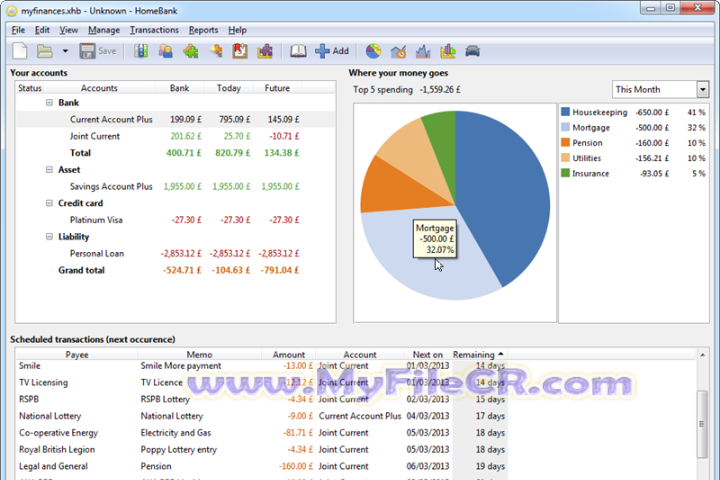This screenshot has height=480, width=720.
Task: Collapse the Credit card account group
Action: click(x=49, y=203)
